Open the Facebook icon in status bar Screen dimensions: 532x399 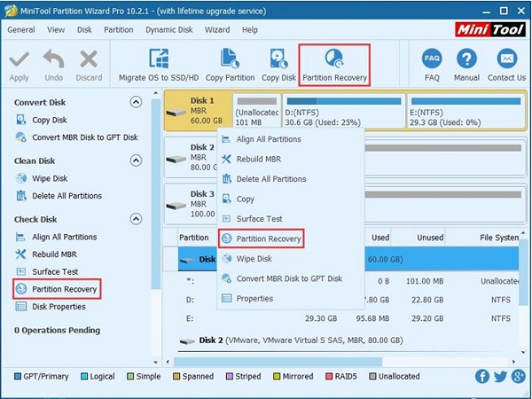coord(482,376)
